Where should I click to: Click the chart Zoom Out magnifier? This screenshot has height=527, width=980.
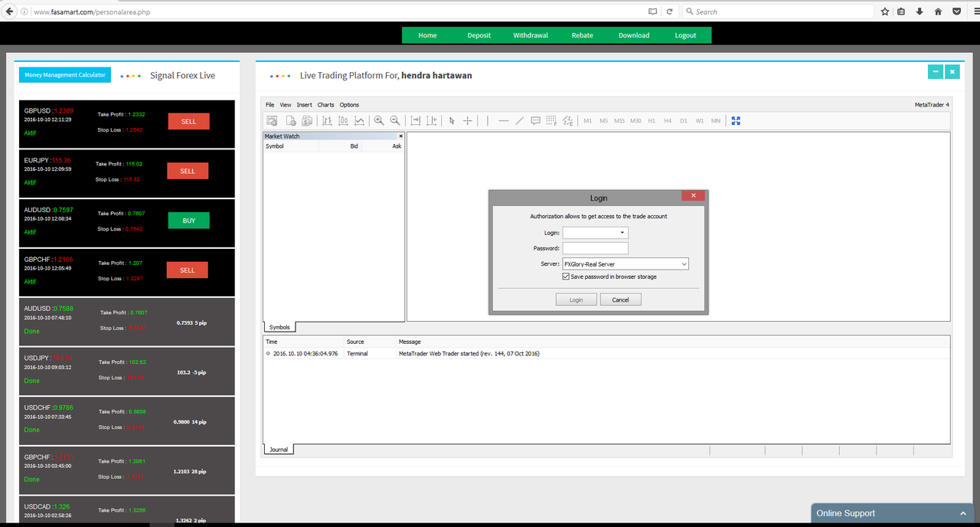coord(395,121)
